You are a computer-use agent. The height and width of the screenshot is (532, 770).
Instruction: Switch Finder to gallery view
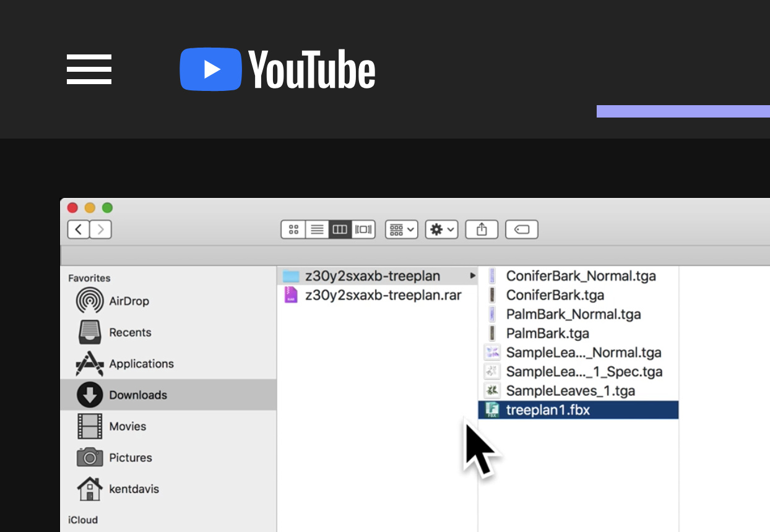point(363,230)
